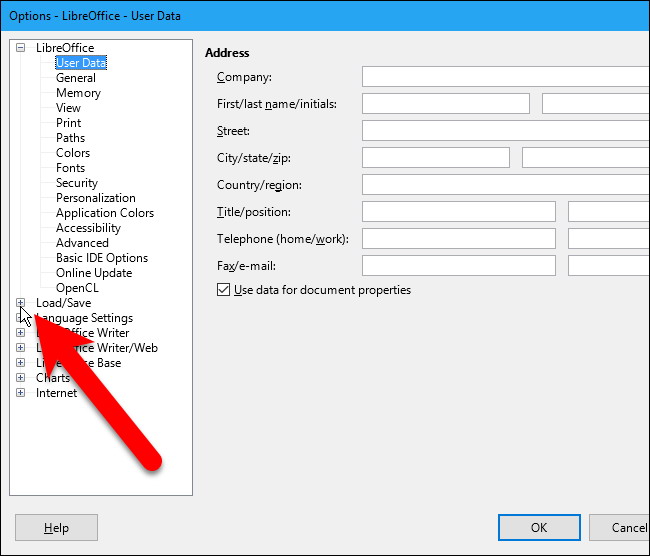Viewport: 650px width, 556px height.
Task: Open the Online Update page
Action: (x=94, y=273)
